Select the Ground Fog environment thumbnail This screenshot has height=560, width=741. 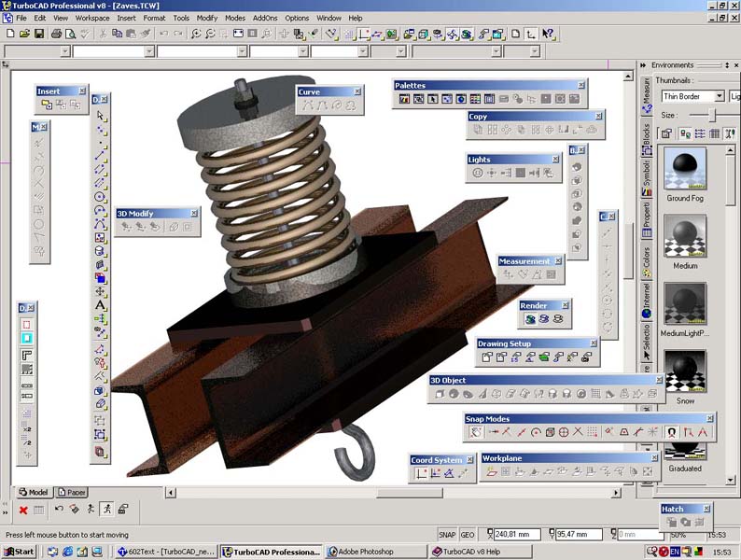click(685, 169)
